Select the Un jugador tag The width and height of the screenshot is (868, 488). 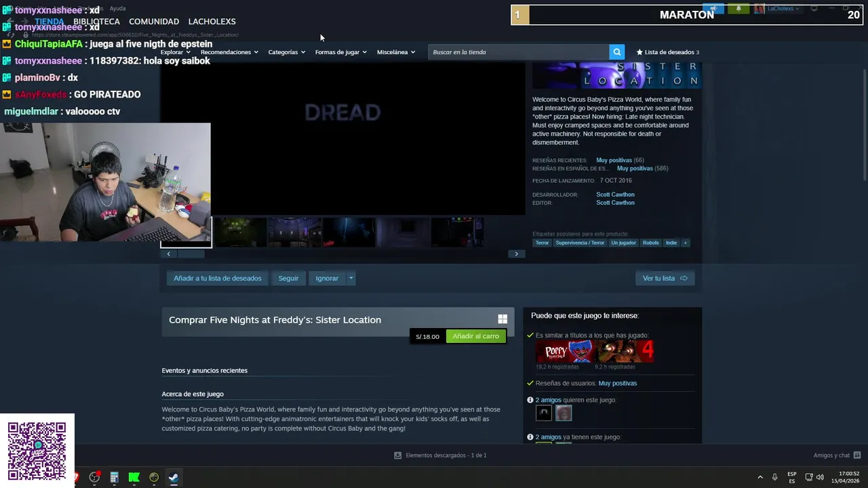pos(623,243)
